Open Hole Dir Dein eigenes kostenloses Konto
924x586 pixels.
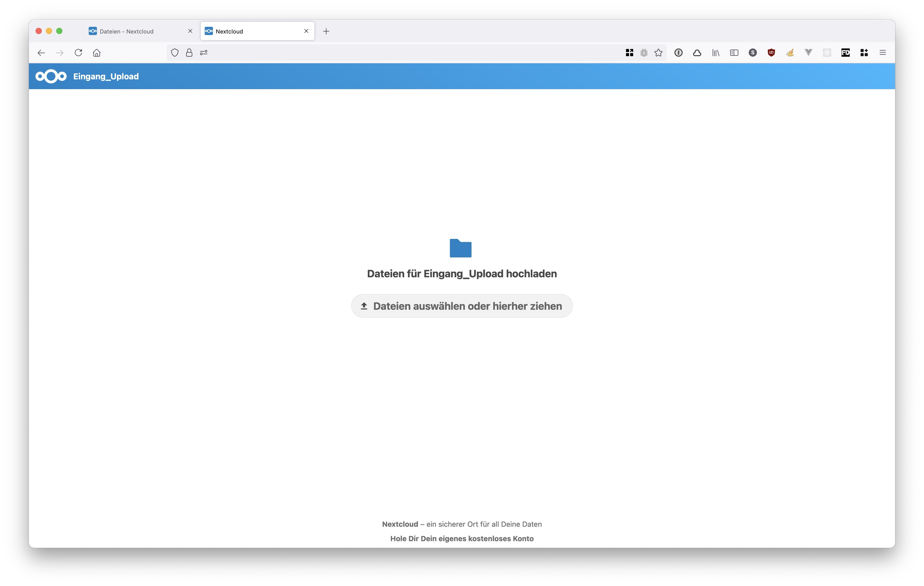[x=462, y=538]
